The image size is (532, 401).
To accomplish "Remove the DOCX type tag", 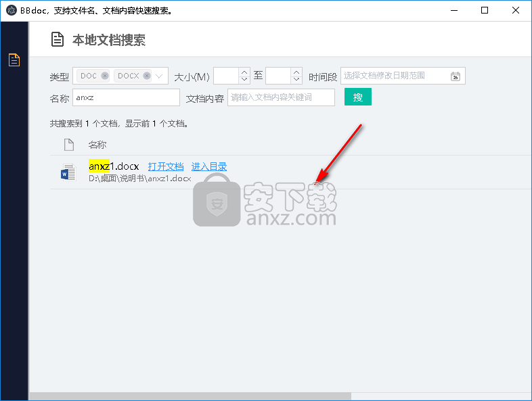I will pos(147,76).
